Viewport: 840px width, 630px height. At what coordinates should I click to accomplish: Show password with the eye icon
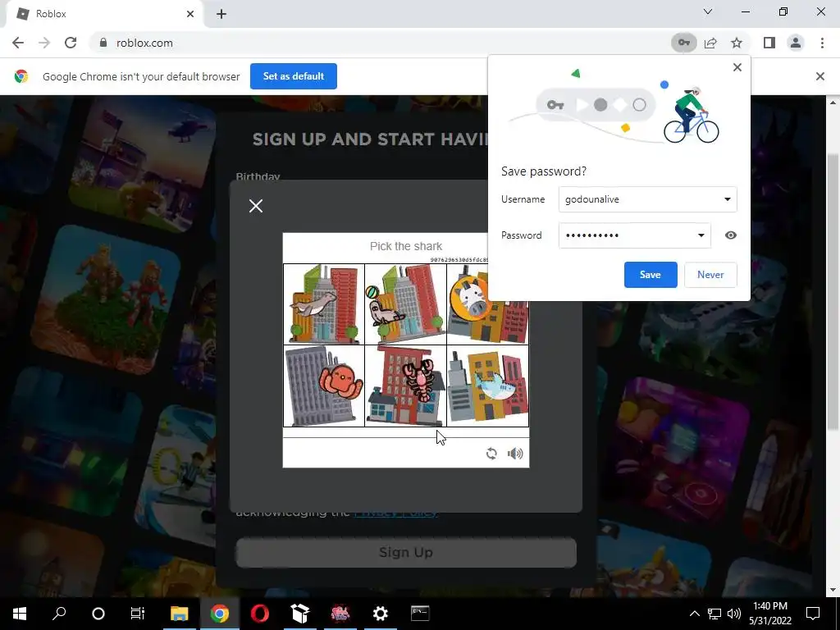point(730,235)
